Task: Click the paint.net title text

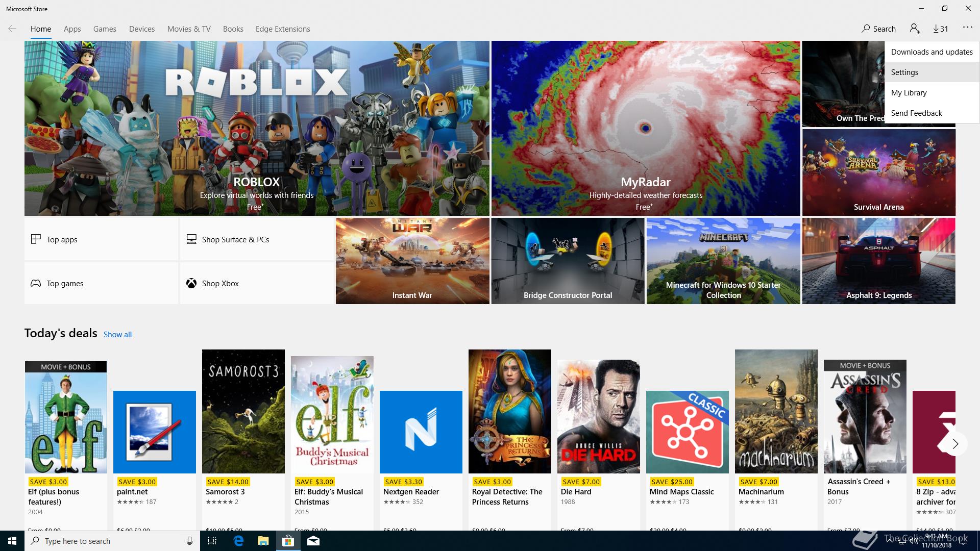Action: pos(132,491)
